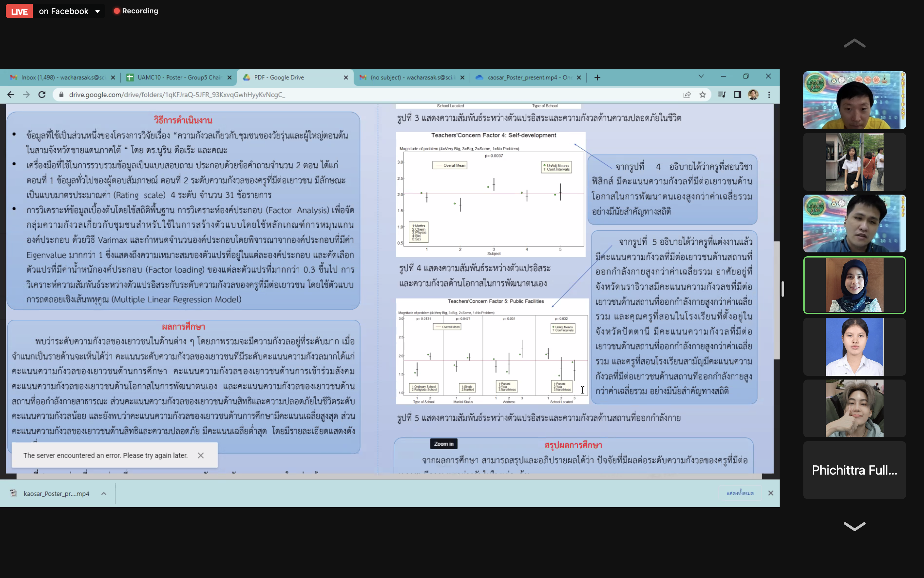Open a new browser tab

tap(597, 78)
